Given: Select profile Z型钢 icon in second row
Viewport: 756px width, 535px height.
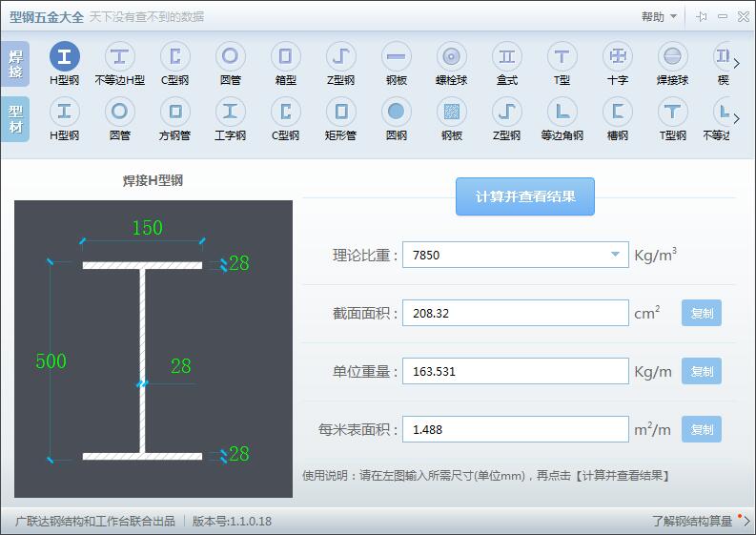Looking at the screenshot, I should [x=507, y=112].
